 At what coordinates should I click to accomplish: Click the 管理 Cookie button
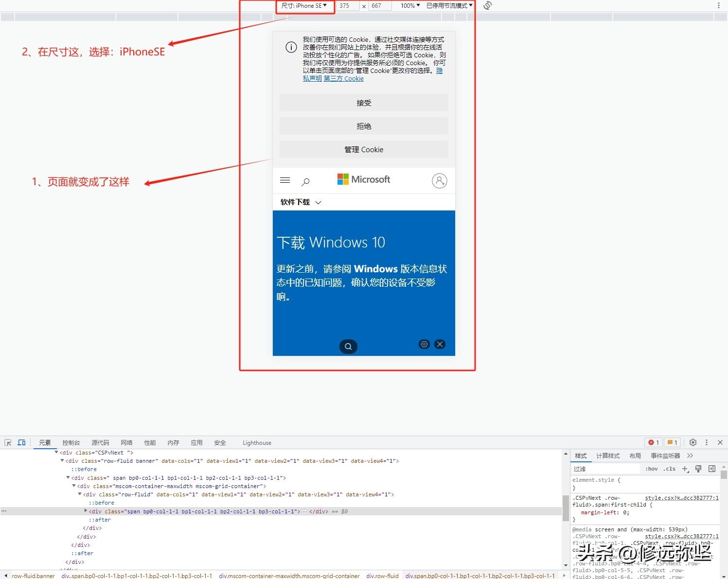pyautogui.click(x=364, y=149)
